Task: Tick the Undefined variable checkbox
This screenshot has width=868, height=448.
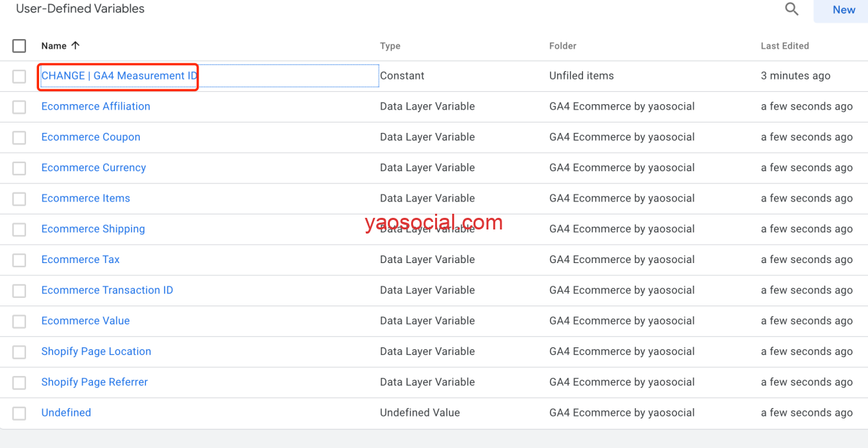Action: [x=19, y=413]
